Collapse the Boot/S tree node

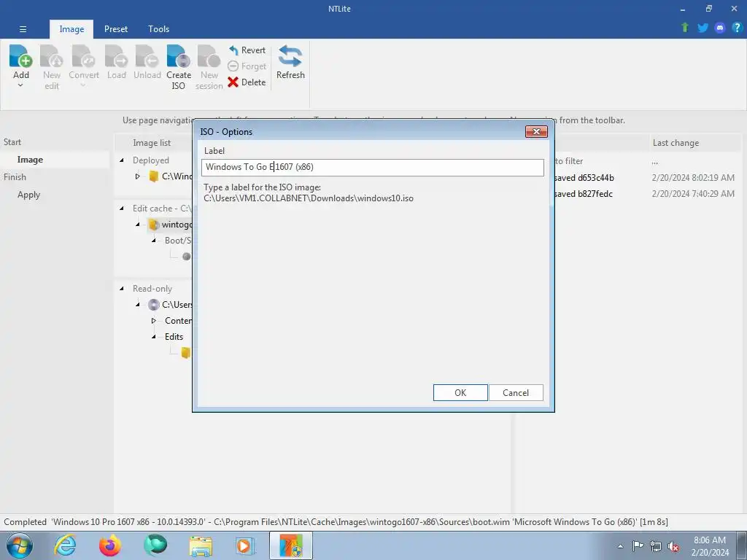[x=153, y=241]
